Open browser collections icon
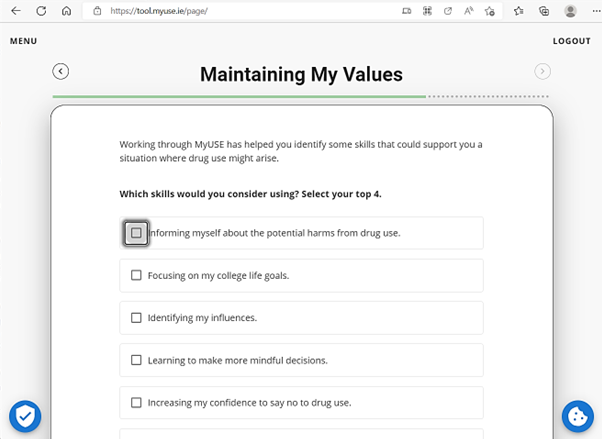The image size is (602, 439). (544, 11)
